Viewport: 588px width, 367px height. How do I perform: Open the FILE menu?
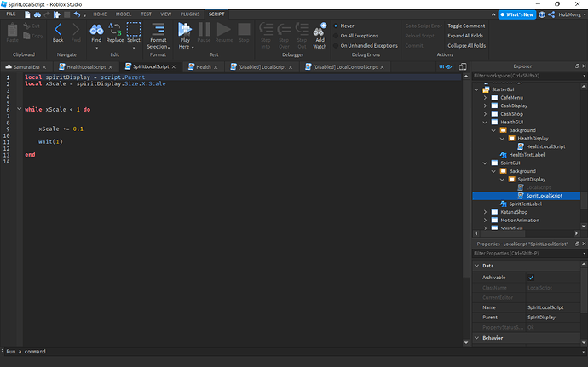(11, 14)
